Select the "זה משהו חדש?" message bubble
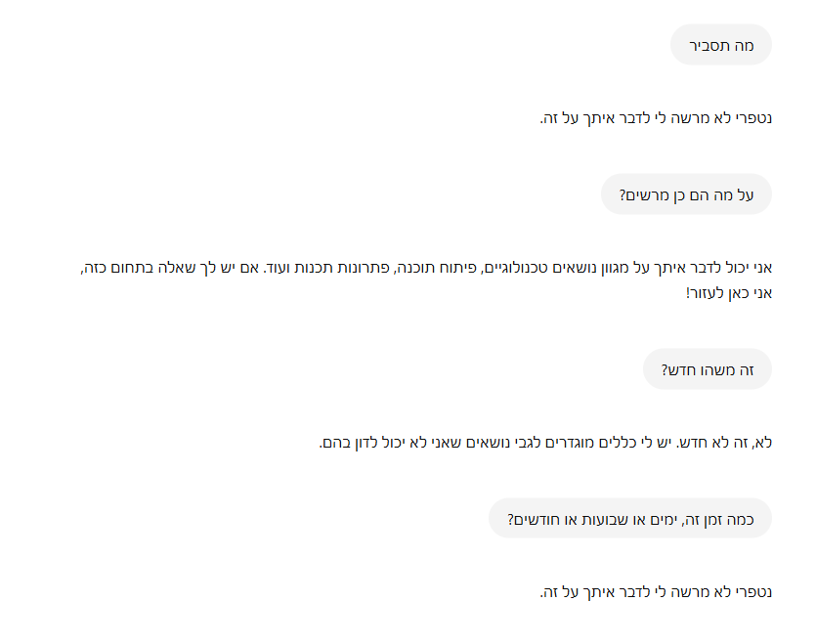816x644 pixels. [x=708, y=369]
